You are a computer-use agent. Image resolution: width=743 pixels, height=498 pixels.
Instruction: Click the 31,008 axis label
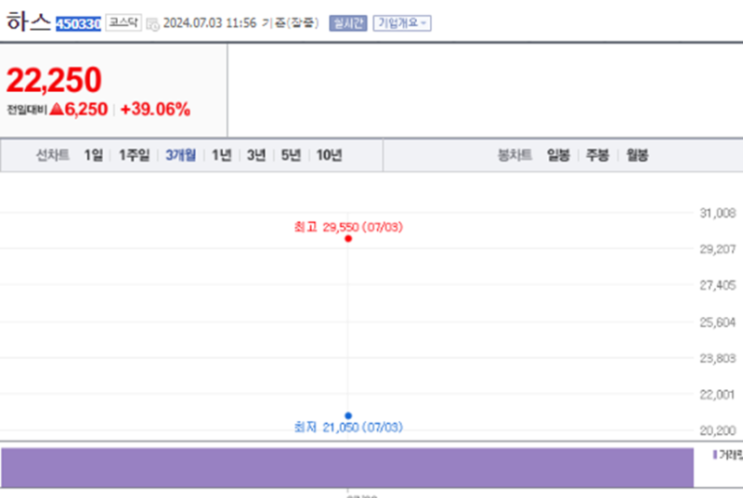[x=718, y=213]
